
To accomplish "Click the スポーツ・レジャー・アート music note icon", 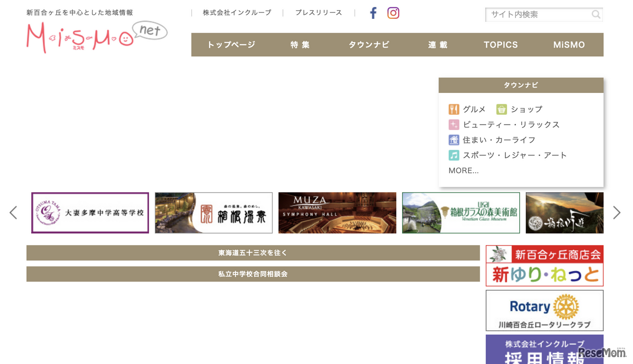I will (454, 155).
